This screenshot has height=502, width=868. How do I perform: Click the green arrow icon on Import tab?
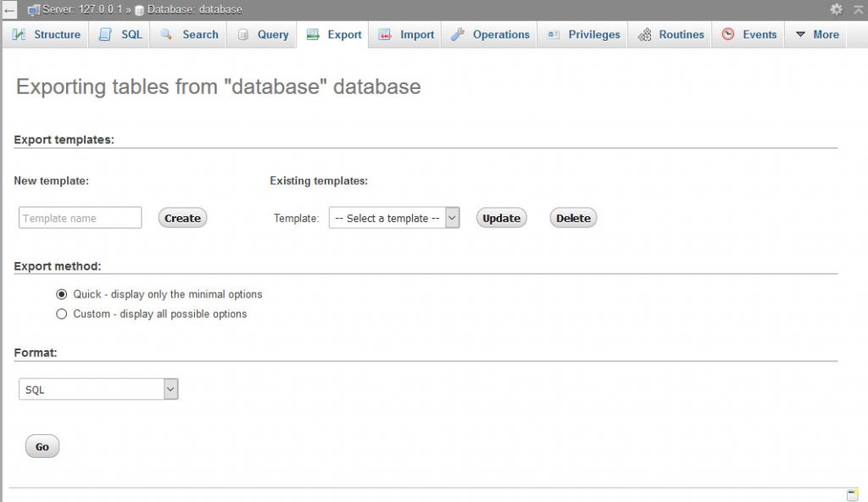(383, 34)
